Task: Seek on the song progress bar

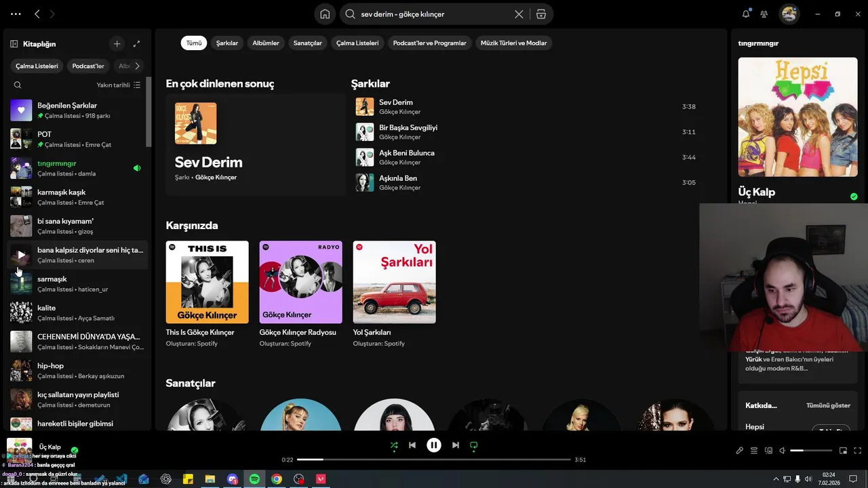Action: point(434,460)
